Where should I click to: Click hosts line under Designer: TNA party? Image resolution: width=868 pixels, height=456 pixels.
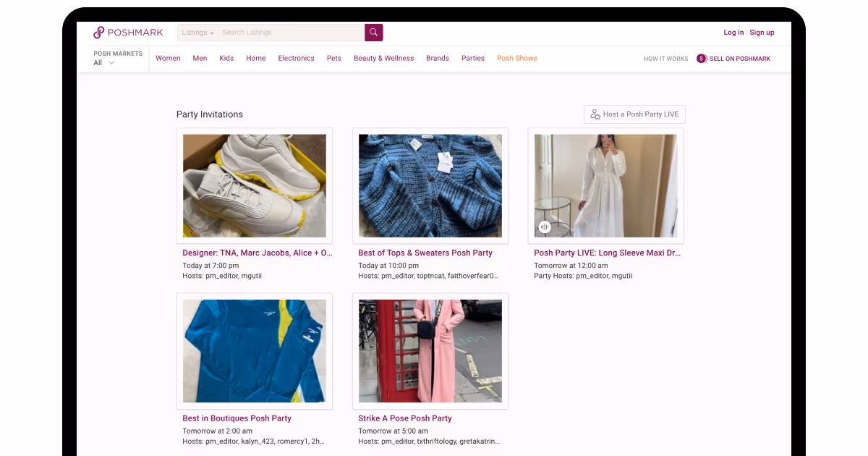(222, 276)
